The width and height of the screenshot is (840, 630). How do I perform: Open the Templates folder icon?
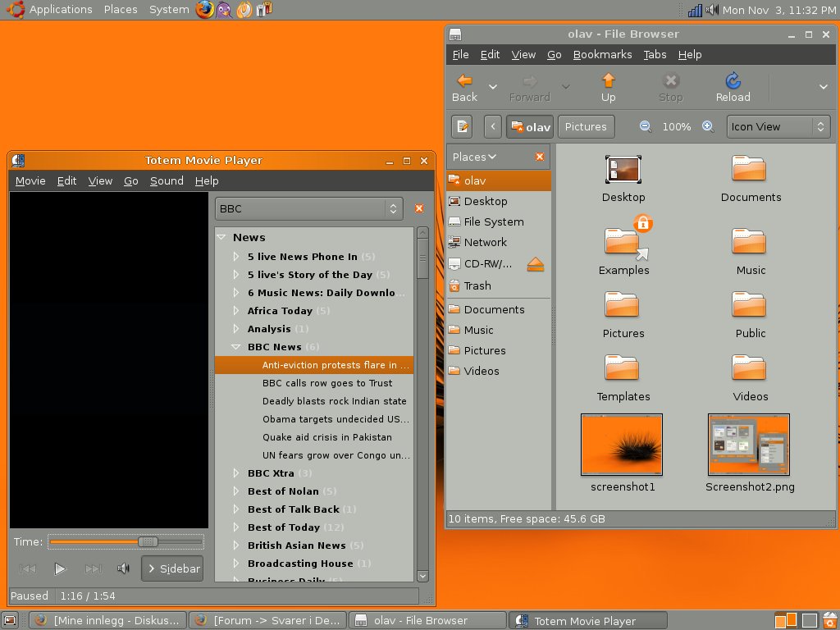point(622,367)
